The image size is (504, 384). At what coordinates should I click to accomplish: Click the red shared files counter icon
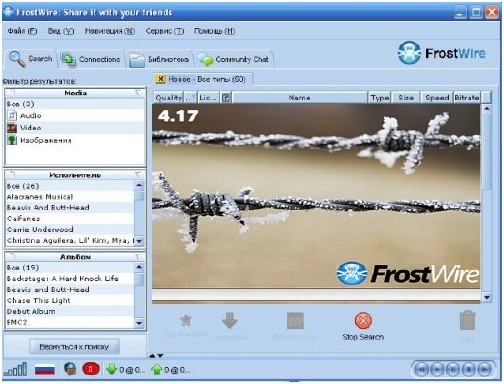pyautogui.click(x=91, y=369)
